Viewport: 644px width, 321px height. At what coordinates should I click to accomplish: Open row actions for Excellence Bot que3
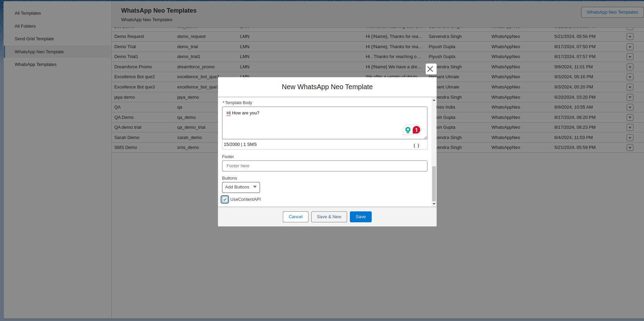(630, 87)
